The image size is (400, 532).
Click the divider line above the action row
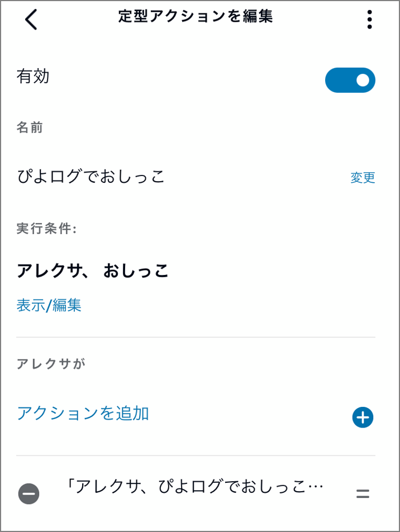pos(196,455)
